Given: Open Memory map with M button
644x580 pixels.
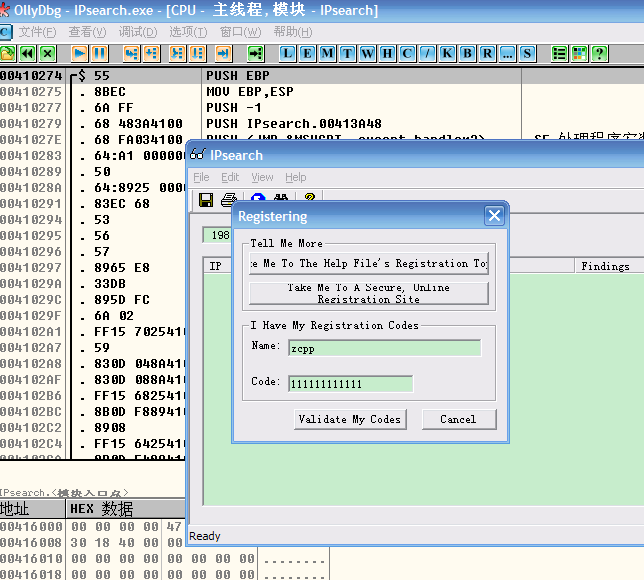Looking at the screenshot, I should tap(327, 54).
